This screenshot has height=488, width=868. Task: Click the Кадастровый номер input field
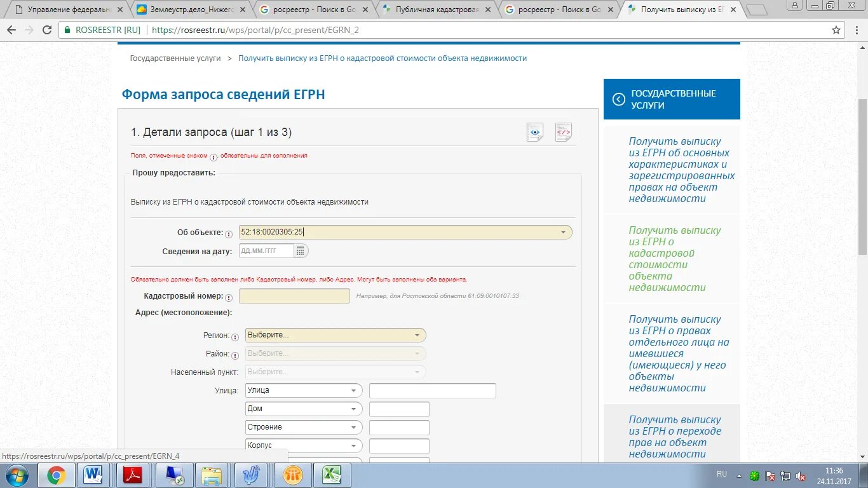pyautogui.click(x=294, y=296)
